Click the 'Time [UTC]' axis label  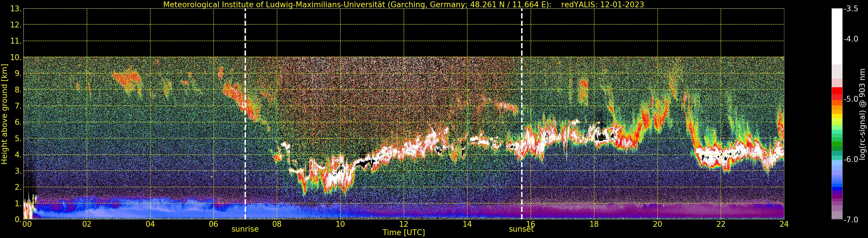pos(404,233)
